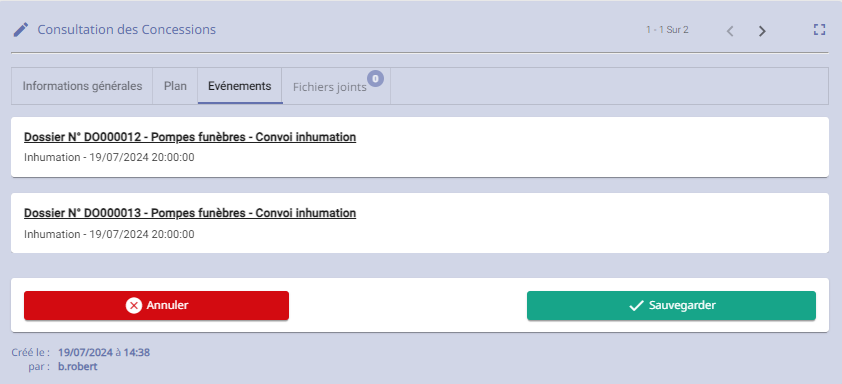Click the X icon in Annuler
This screenshot has width=842, height=384.
[133, 306]
